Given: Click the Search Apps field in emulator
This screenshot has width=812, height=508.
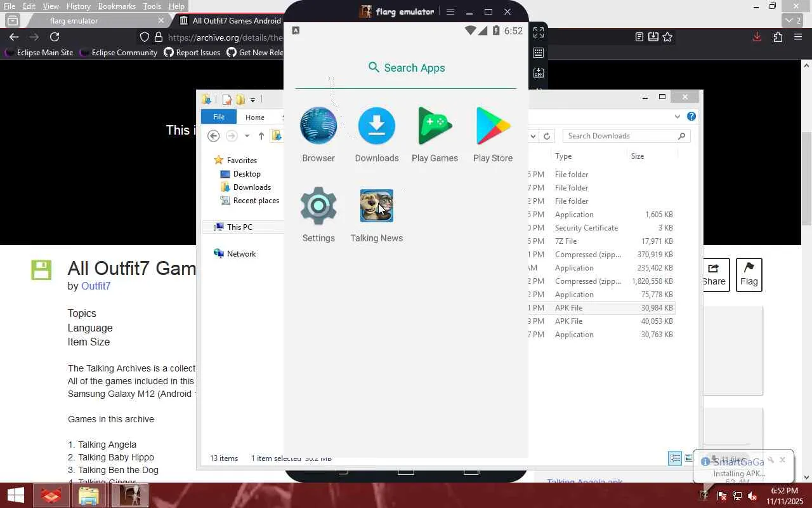Looking at the screenshot, I should pyautogui.click(x=406, y=68).
